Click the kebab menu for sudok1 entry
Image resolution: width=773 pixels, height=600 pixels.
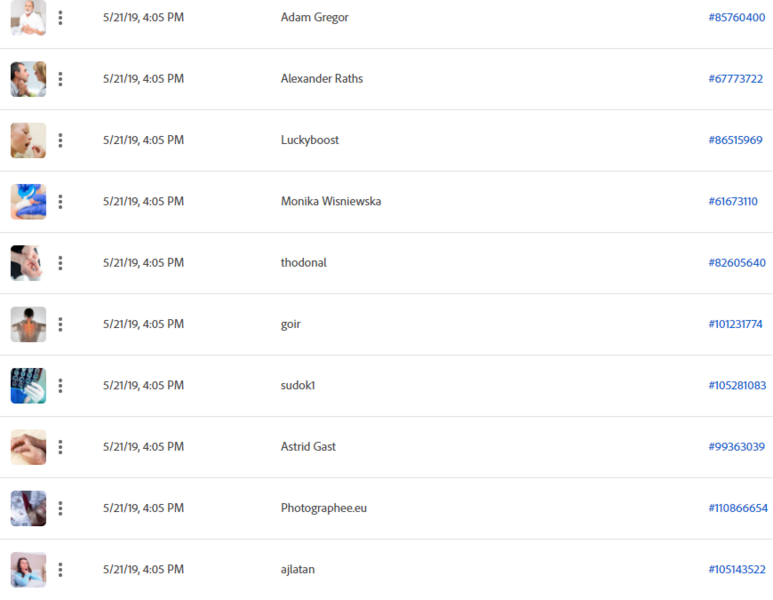(x=60, y=386)
